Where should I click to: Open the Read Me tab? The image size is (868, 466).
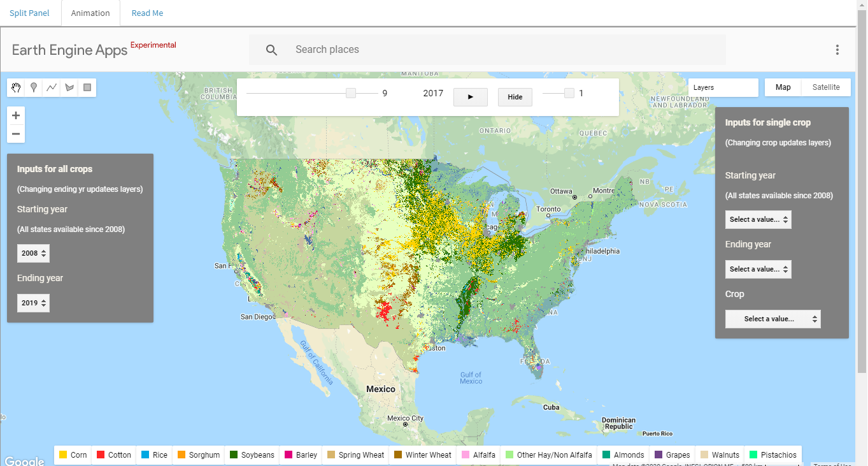147,13
